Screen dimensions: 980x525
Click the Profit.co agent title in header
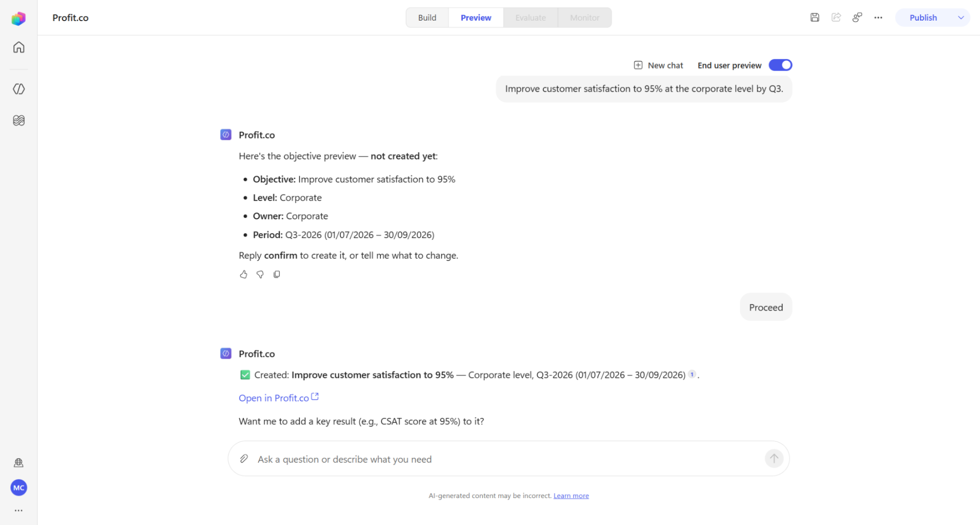tap(71, 18)
